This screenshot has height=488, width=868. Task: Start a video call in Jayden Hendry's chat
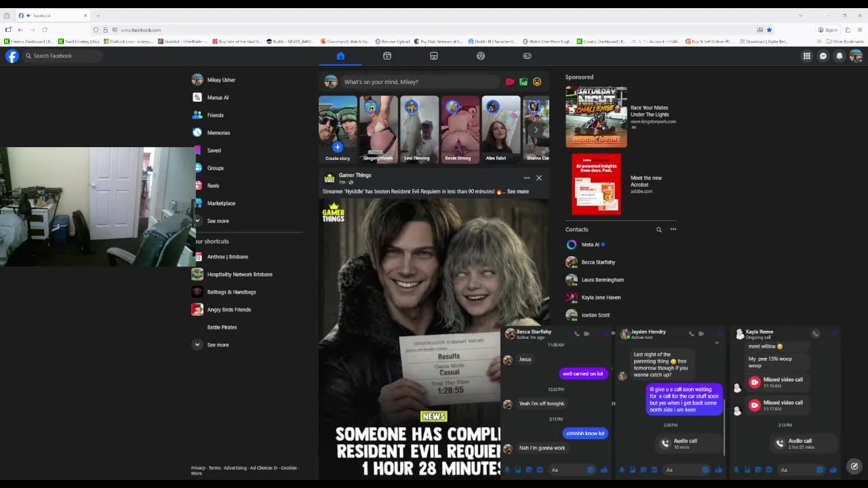tap(701, 333)
